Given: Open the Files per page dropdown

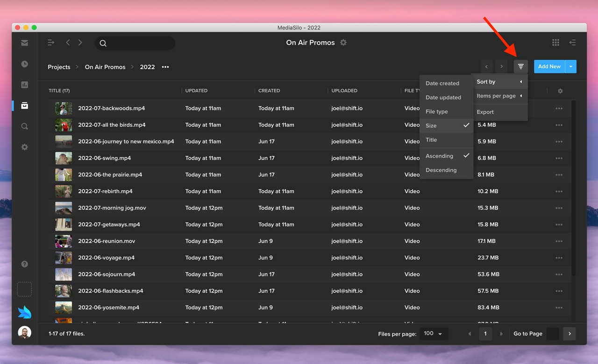Looking at the screenshot, I should coord(434,334).
